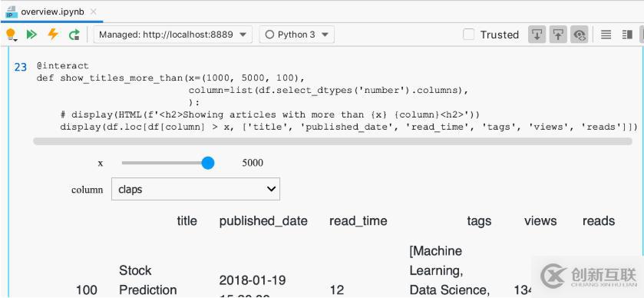
Task: Open the Python 3 kernel dropdown
Action: pos(297,35)
